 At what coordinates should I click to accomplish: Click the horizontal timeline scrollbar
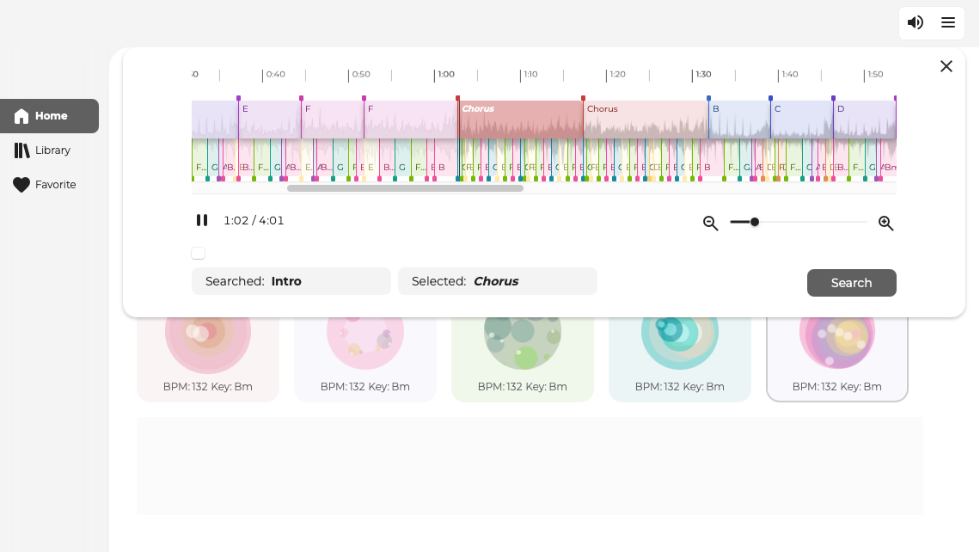[x=405, y=188]
